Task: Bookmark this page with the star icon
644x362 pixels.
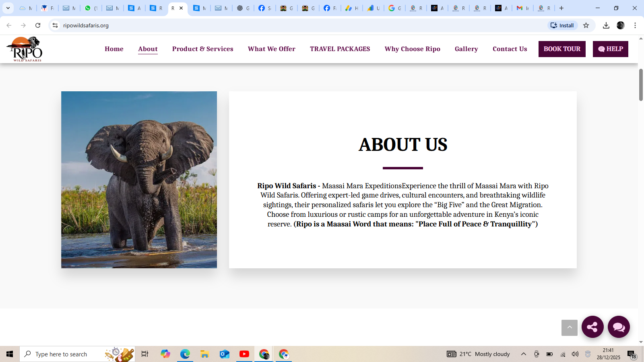Action: pyautogui.click(x=586, y=25)
